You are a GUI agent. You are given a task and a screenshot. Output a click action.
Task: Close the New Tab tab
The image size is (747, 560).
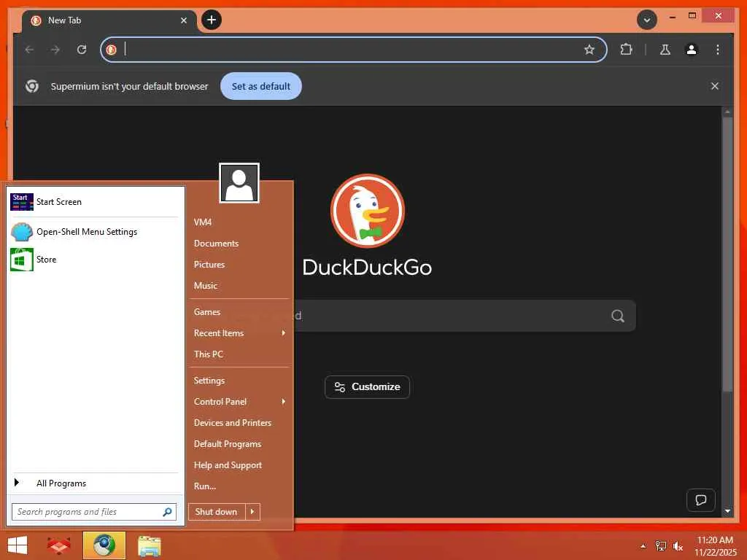pyautogui.click(x=183, y=20)
